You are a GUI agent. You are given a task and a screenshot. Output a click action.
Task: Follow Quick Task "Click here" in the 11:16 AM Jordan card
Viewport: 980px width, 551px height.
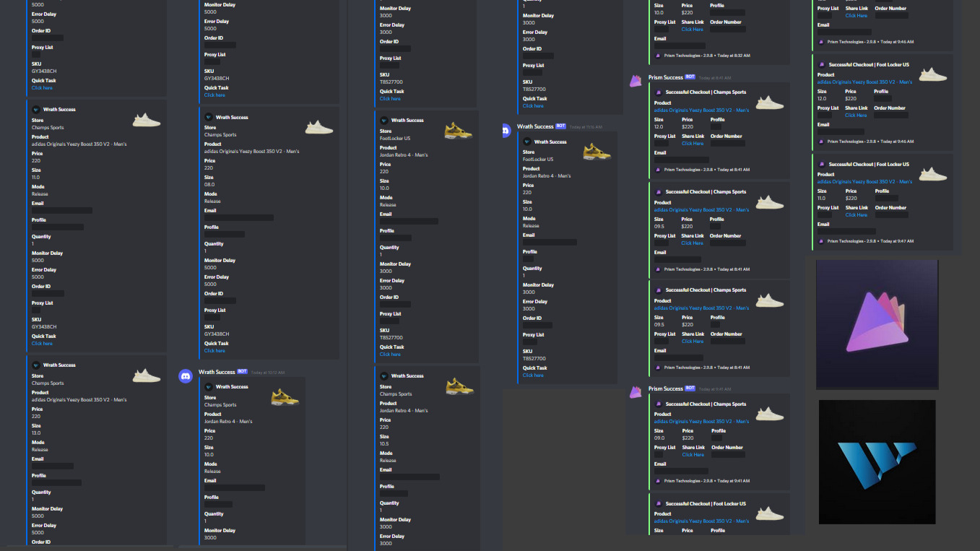tap(533, 375)
